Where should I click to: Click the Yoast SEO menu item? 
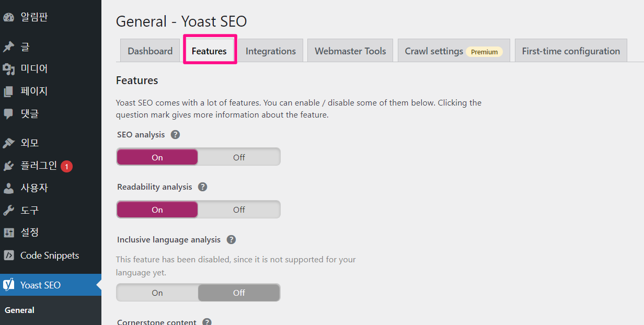(51, 285)
